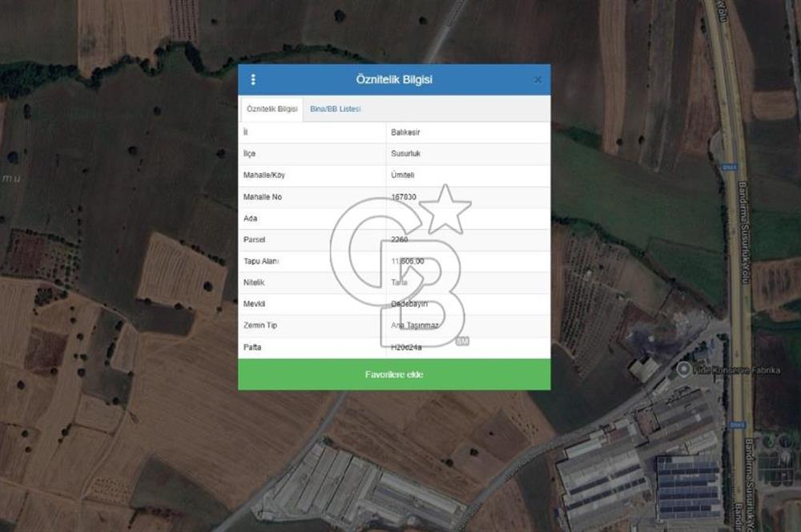Click the Mahalle/Köy row label

pos(264,175)
